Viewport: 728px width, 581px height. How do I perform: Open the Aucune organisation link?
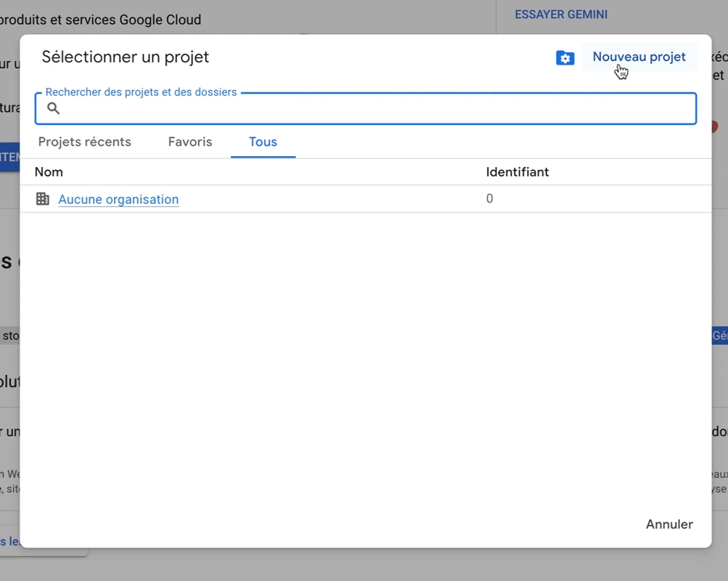pos(118,200)
